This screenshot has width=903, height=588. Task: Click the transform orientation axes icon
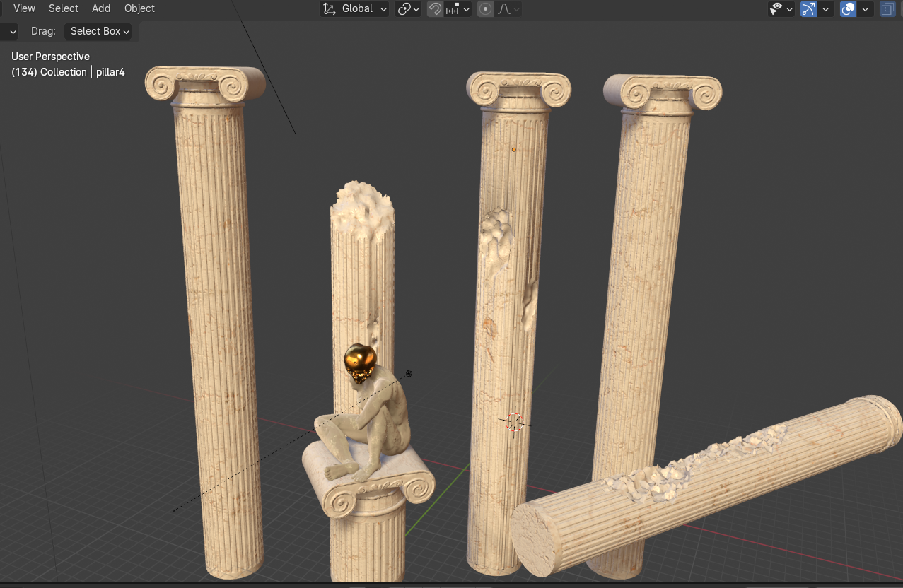(x=330, y=9)
